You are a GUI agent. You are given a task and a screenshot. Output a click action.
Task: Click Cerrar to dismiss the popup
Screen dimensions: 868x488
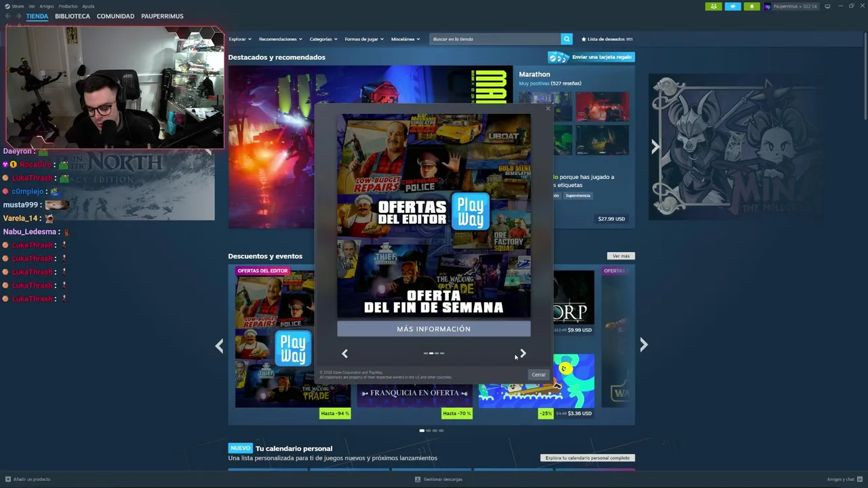click(x=538, y=375)
